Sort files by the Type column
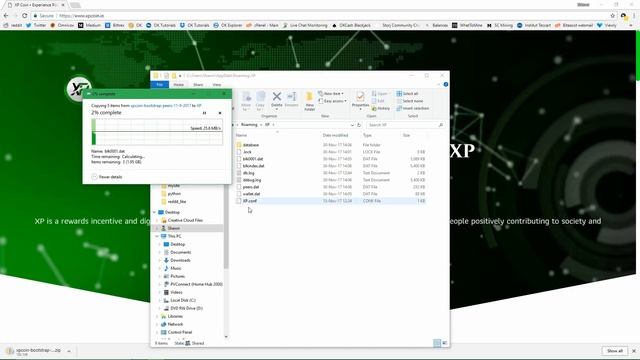The image size is (640, 360). tap(367, 135)
